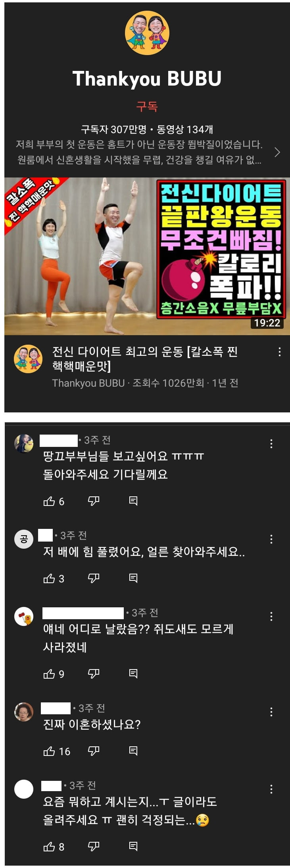Toggle like on '요즘 뭐하고 계시는지' comment

[x=49, y=846]
